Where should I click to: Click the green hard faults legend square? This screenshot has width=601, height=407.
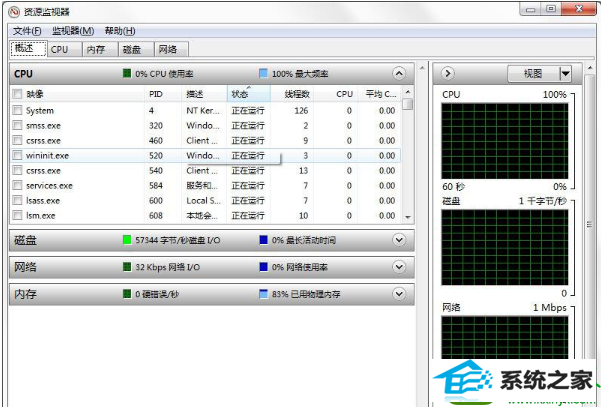127,294
